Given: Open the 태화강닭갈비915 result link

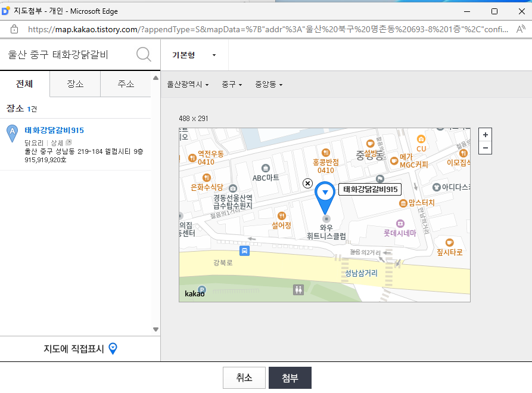Looking at the screenshot, I should (x=54, y=130).
